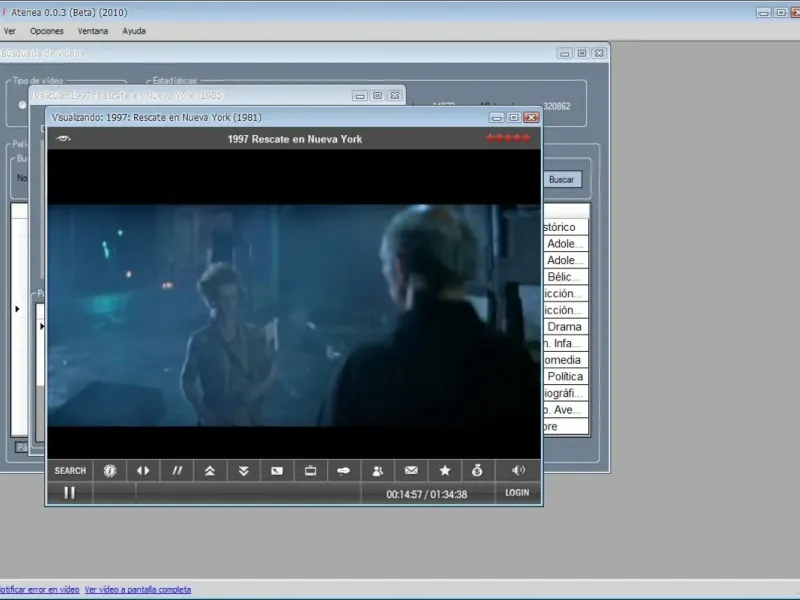Select the Drama genre row

click(x=565, y=327)
